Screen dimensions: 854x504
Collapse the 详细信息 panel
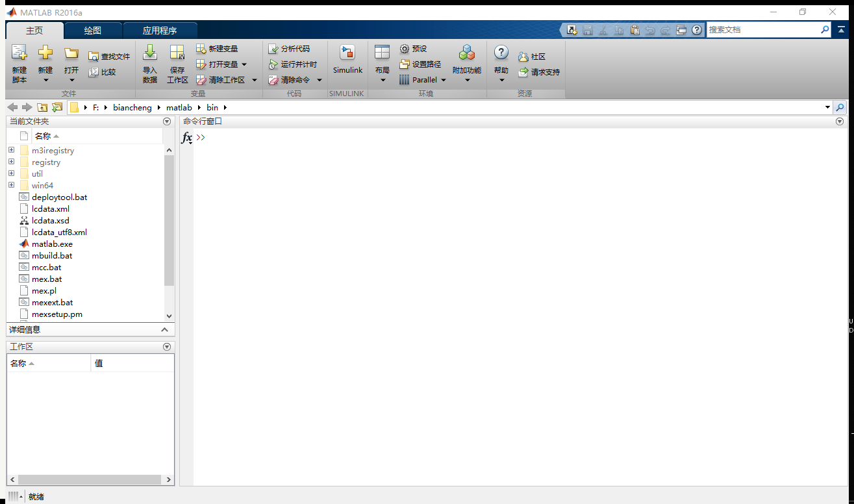point(164,330)
